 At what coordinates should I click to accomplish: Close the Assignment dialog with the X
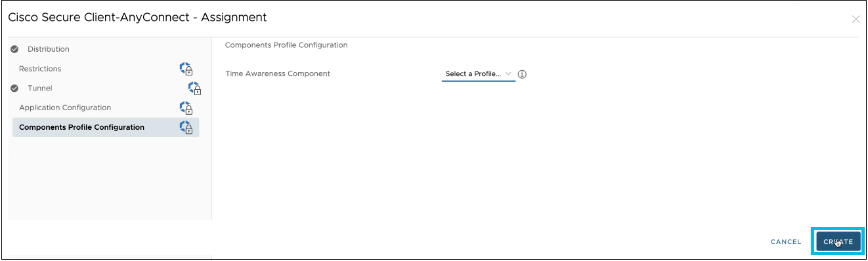tap(856, 20)
